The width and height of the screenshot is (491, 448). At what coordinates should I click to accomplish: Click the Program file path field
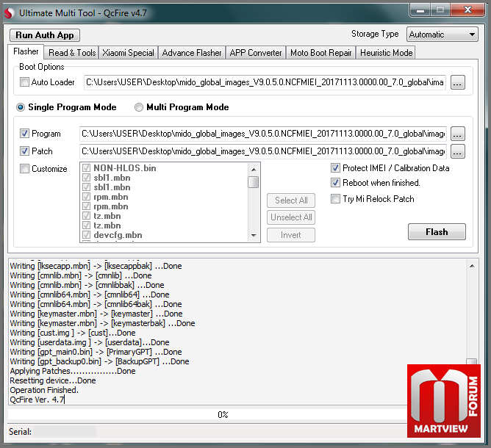(x=263, y=134)
